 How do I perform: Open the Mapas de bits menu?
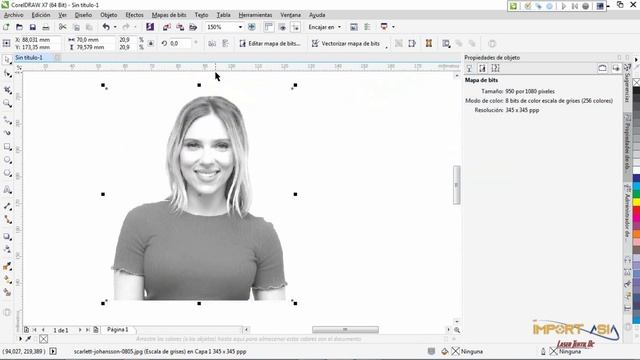point(169,15)
